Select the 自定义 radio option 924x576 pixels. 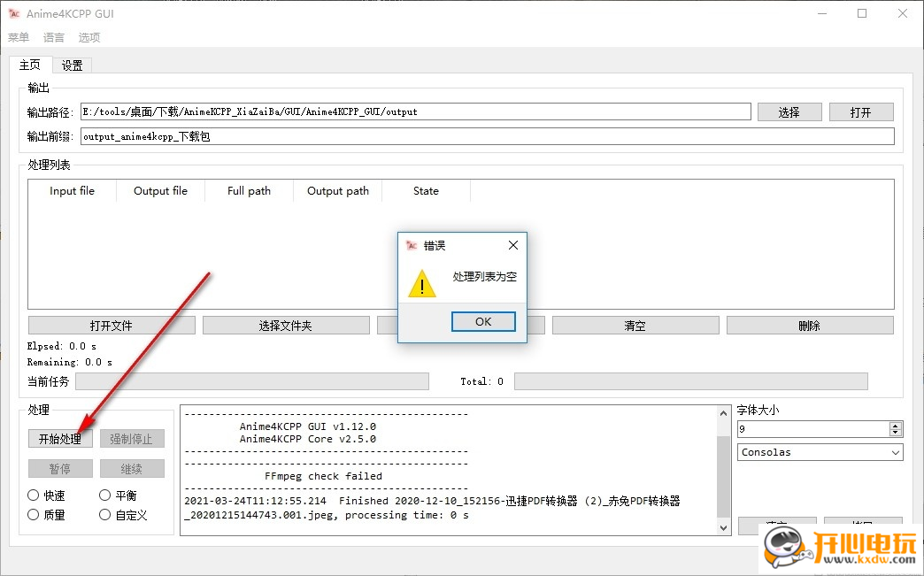tap(123, 515)
